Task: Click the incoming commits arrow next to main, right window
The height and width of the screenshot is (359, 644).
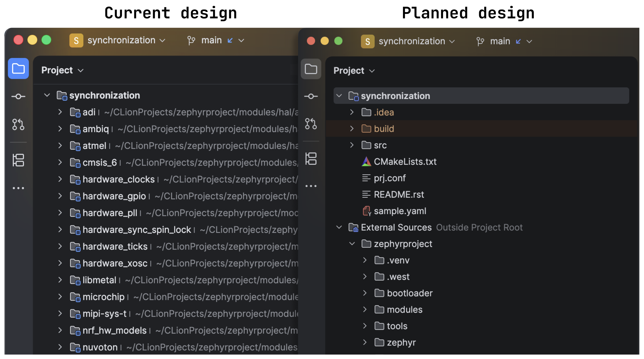Action: 518,41
